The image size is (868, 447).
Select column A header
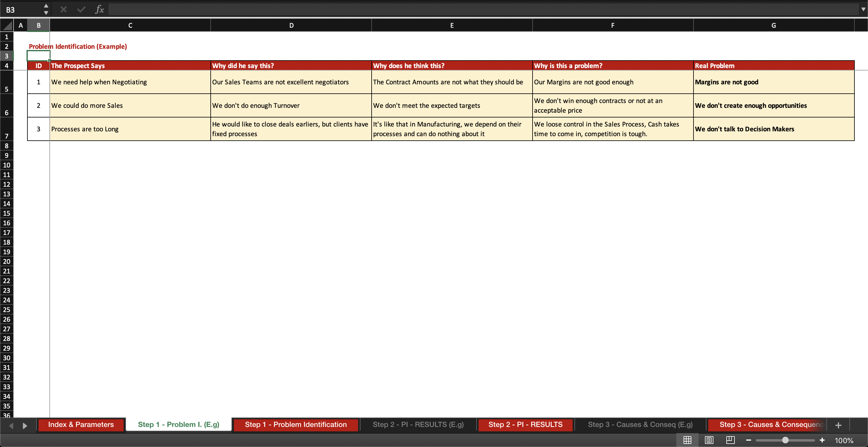[20, 25]
